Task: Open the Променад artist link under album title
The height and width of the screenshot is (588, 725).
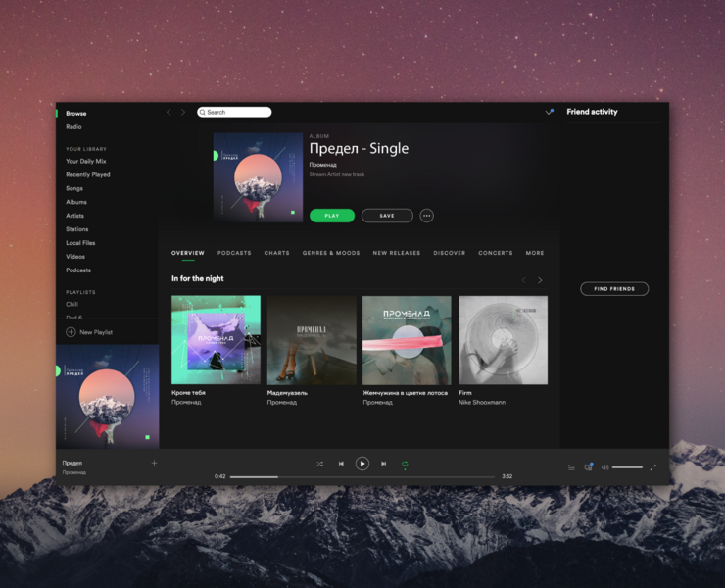Action: coord(322,165)
